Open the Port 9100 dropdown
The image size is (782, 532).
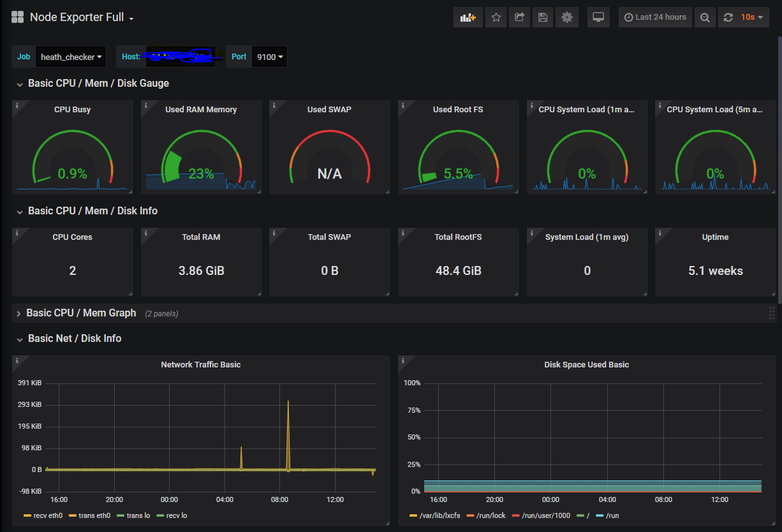(x=270, y=57)
